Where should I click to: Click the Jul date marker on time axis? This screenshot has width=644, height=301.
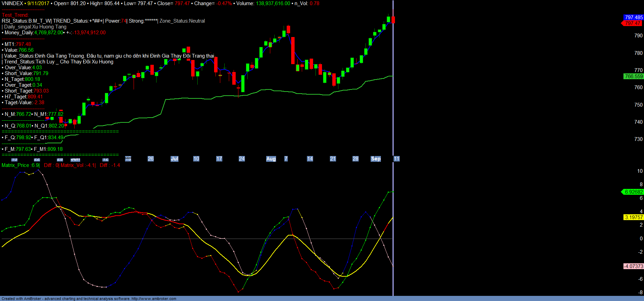[x=174, y=159]
